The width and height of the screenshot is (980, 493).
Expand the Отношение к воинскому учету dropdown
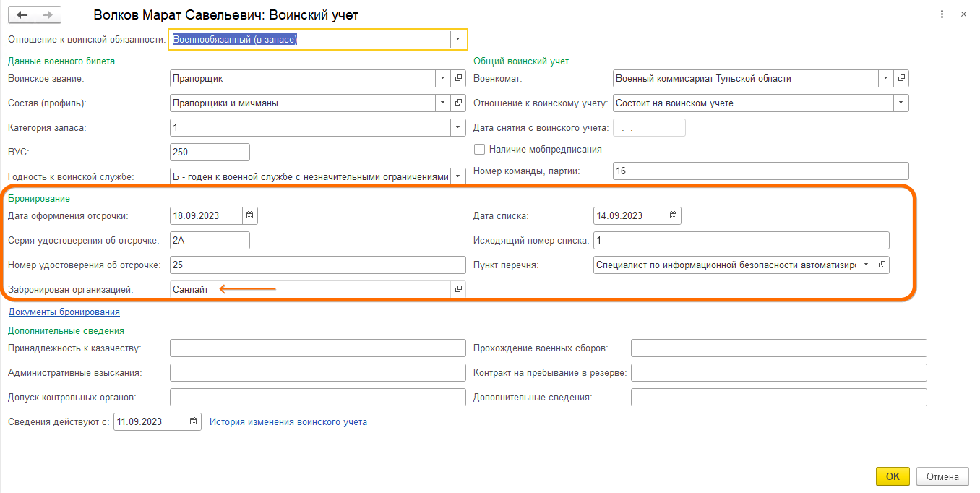pyautogui.click(x=901, y=103)
